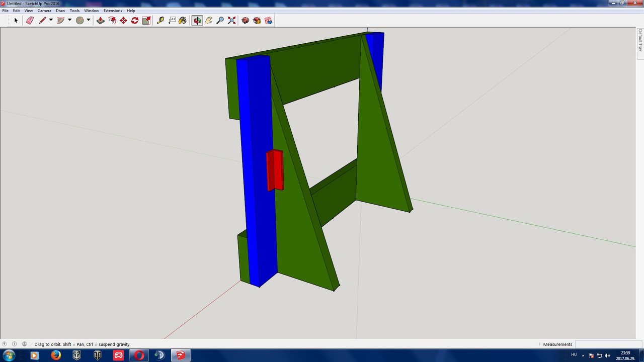644x362 pixels.
Task: Click the HU language indicator
Action: 574,355
